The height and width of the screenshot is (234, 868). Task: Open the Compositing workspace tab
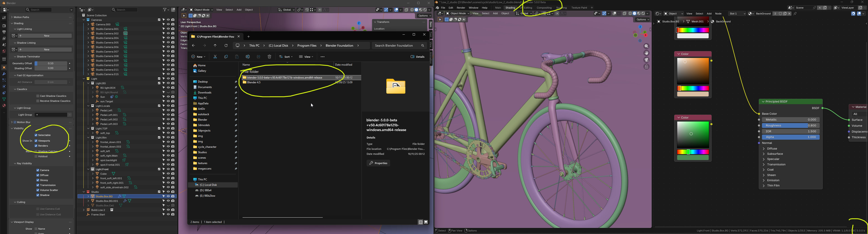[544, 8]
